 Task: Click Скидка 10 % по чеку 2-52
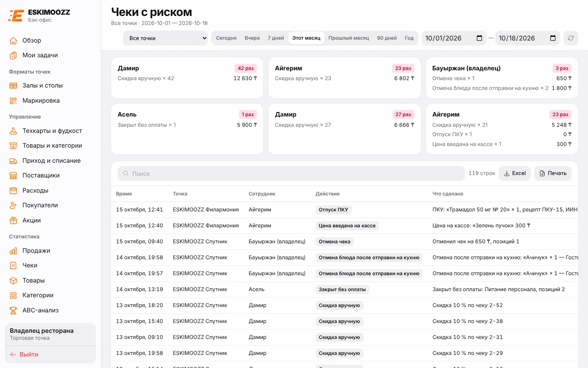point(468,305)
